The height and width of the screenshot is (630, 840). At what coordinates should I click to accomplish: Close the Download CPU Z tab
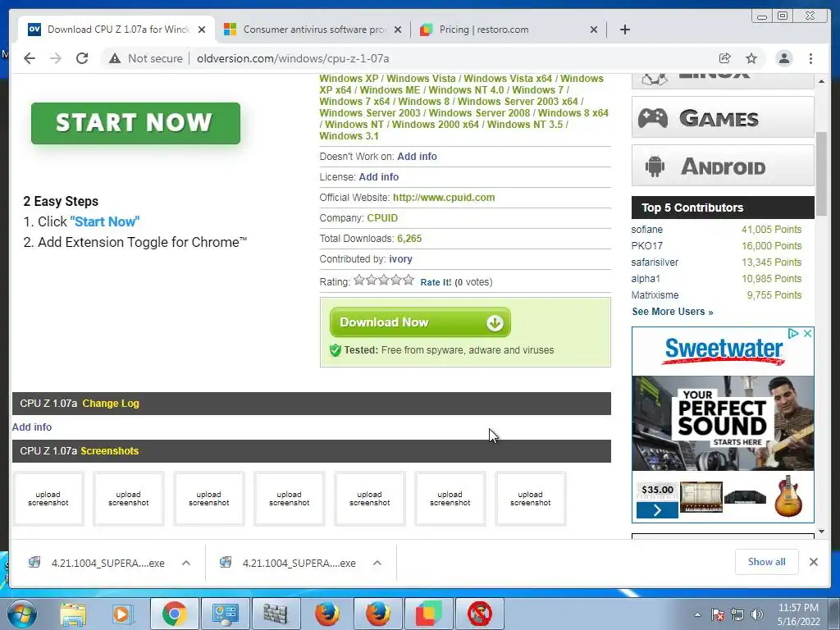coord(202,30)
